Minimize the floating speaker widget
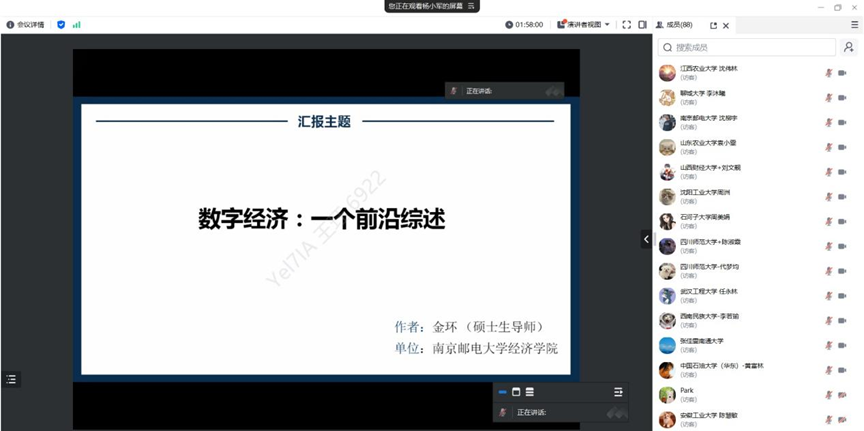 tap(503, 392)
